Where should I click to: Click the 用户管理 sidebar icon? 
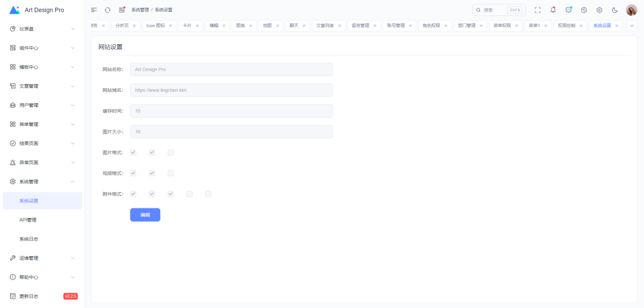13,105
